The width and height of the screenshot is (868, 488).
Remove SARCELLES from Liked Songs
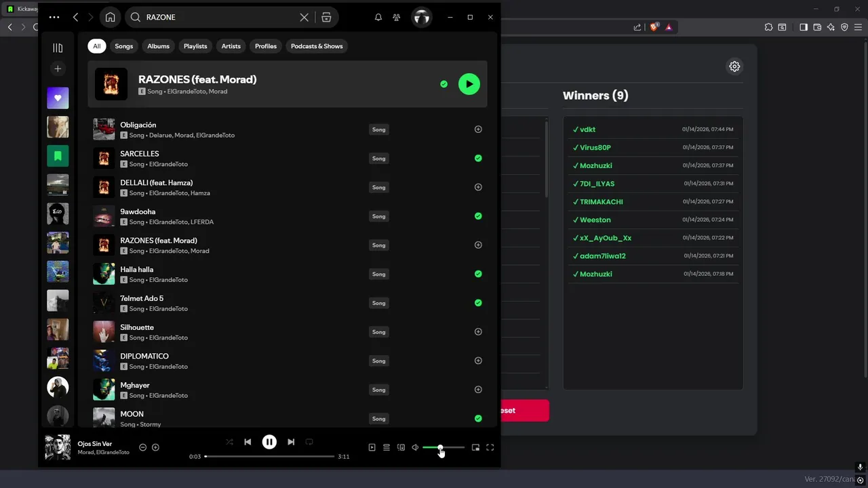[x=478, y=159]
